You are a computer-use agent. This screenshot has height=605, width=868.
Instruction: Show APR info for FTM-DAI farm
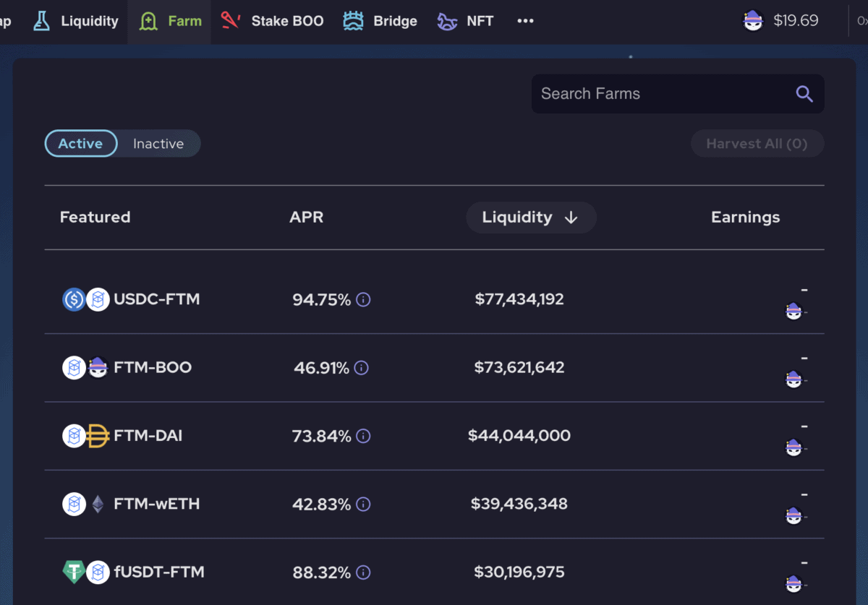364,436
